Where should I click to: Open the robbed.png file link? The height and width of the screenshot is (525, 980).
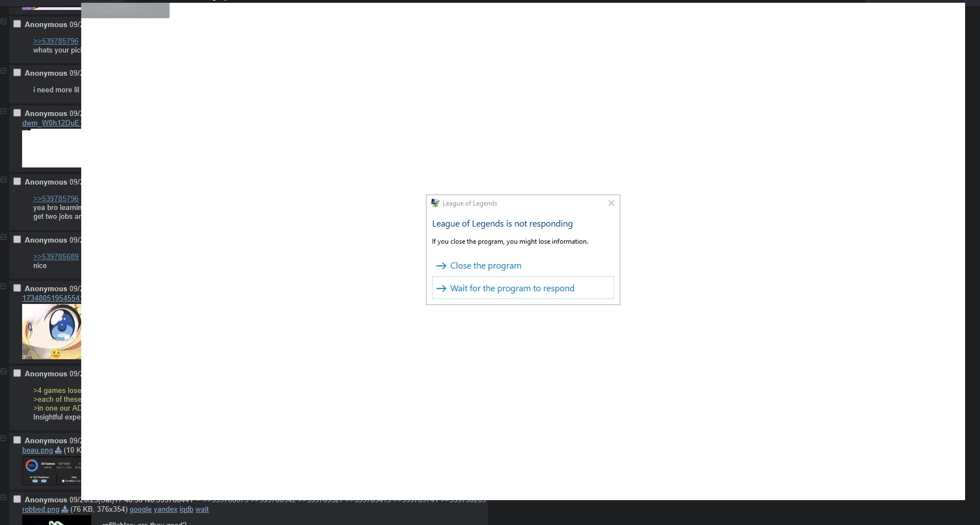click(41, 509)
